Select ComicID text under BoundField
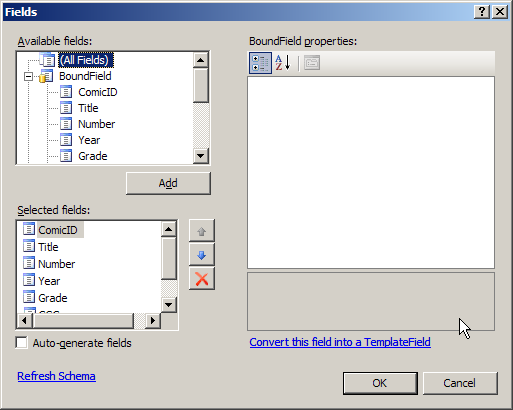Viewport: 513px width, 410px height. point(98,92)
